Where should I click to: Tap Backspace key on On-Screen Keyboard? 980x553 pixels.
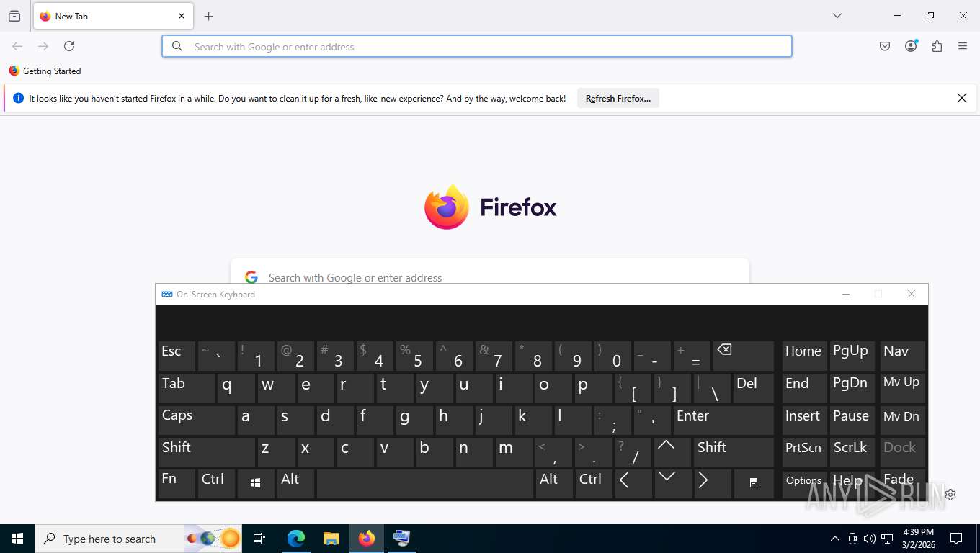click(743, 356)
